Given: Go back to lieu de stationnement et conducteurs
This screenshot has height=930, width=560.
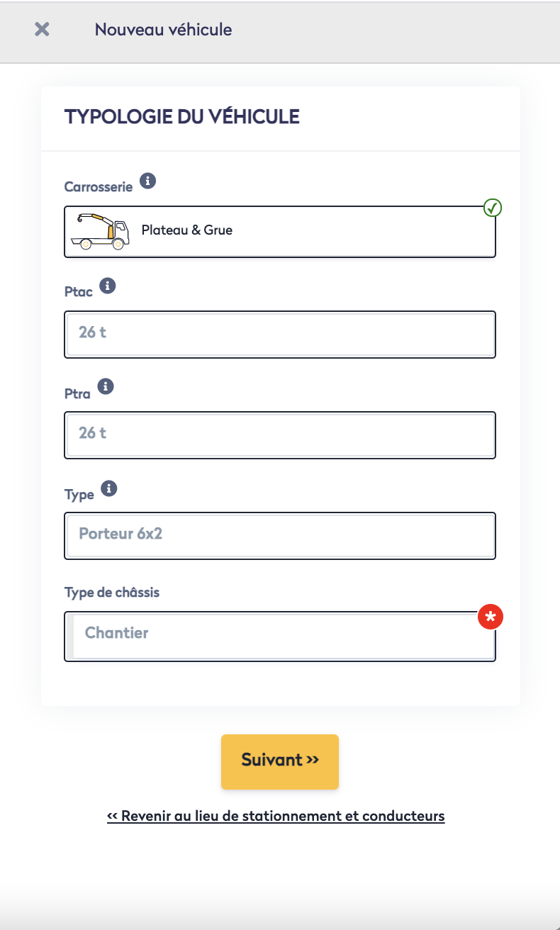Looking at the screenshot, I should click(x=276, y=816).
